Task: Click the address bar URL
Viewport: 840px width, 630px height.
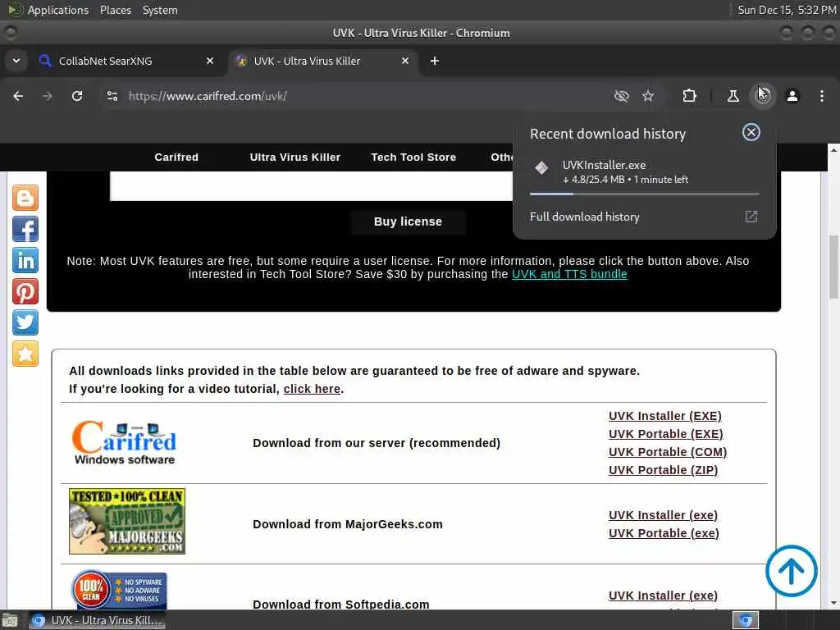Action: [x=208, y=96]
